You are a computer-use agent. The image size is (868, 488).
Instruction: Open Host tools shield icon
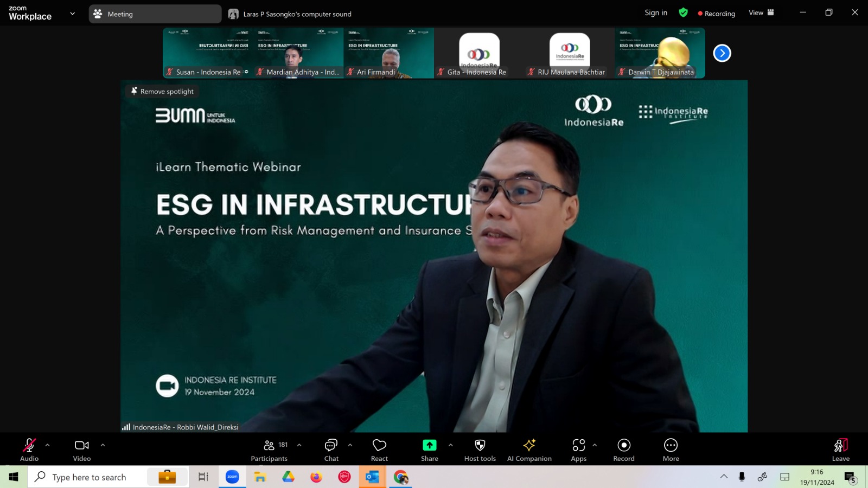pyautogui.click(x=480, y=450)
